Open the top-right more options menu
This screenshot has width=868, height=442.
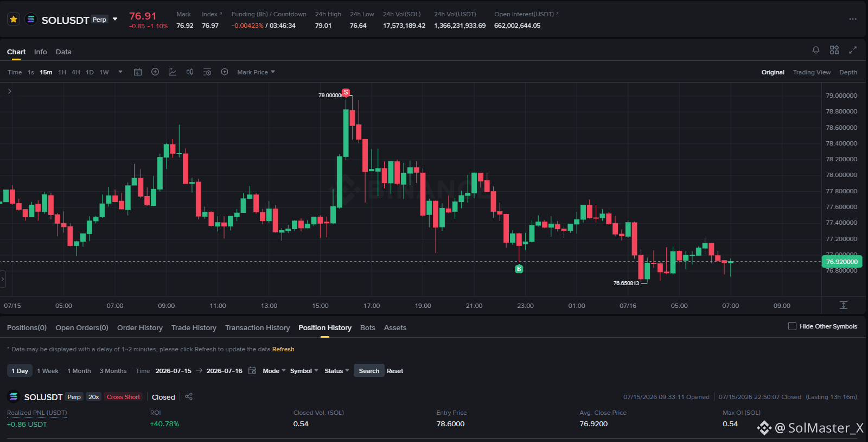click(x=853, y=19)
